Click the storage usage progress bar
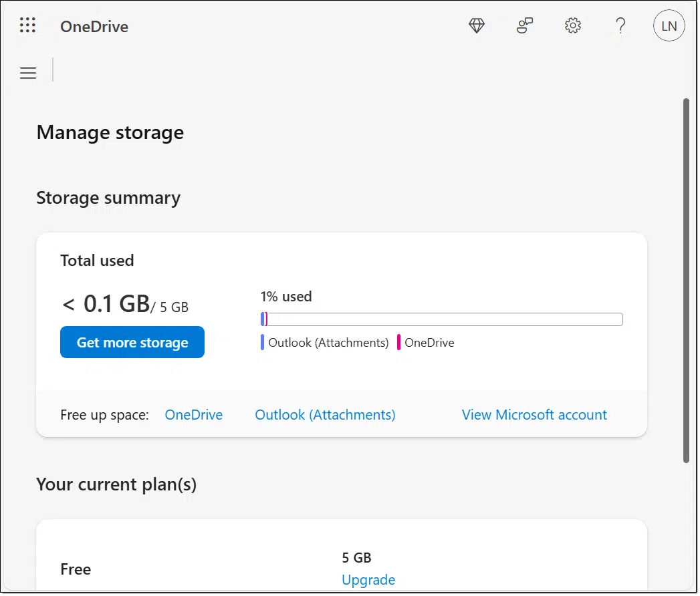This screenshot has height=596, width=700. pos(441,319)
